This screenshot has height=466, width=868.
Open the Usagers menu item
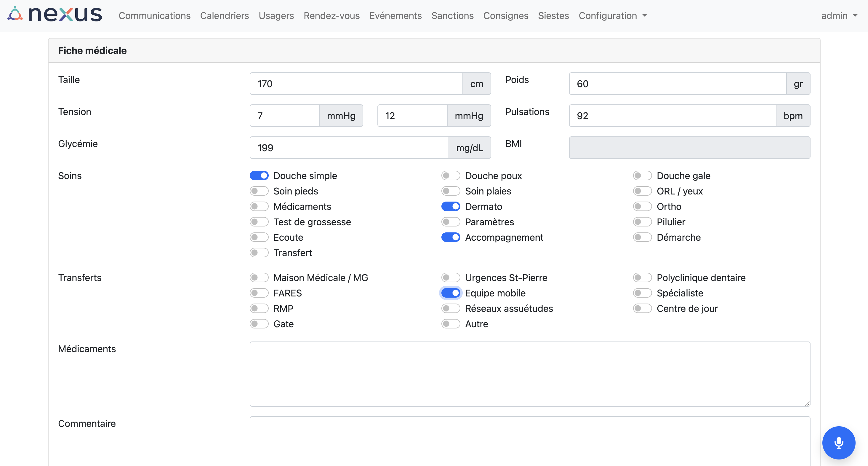(x=276, y=15)
